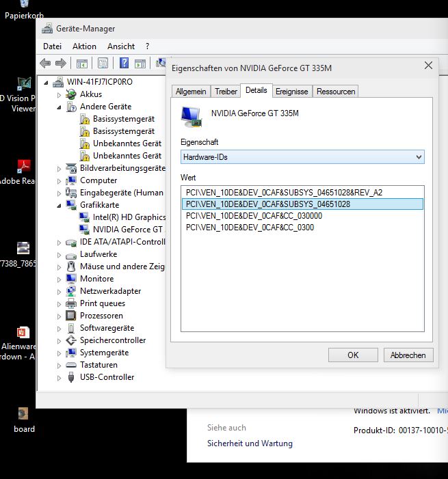Image resolution: width=448 pixels, height=479 pixels.
Task: Open the Datei menu
Action: (52, 46)
